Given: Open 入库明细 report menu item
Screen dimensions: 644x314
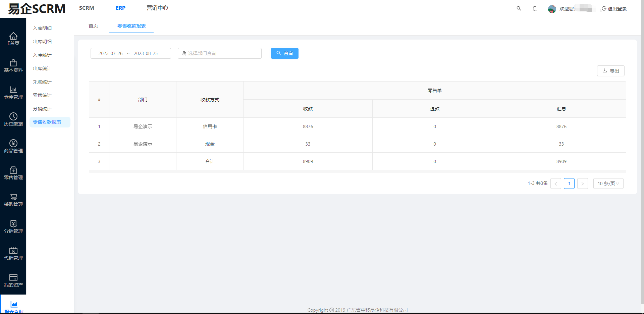Looking at the screenshot, I should 42,28.
